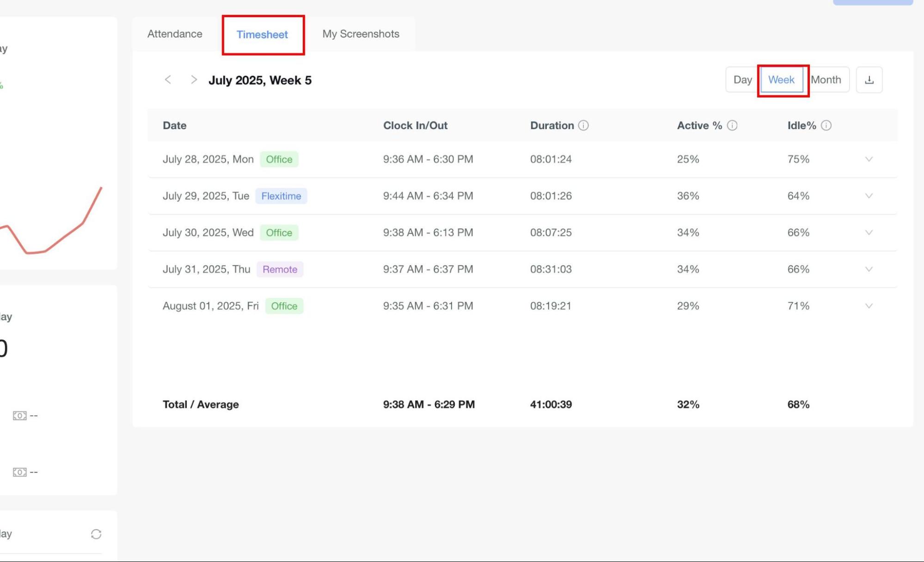Switch view to Month

[x=826, y=80]
